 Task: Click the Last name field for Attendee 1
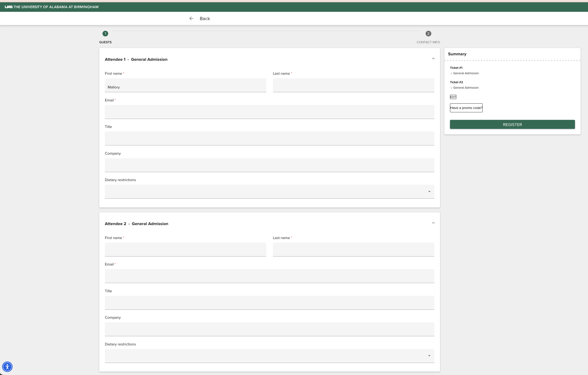pyautogui.click(x=353, y=85)
